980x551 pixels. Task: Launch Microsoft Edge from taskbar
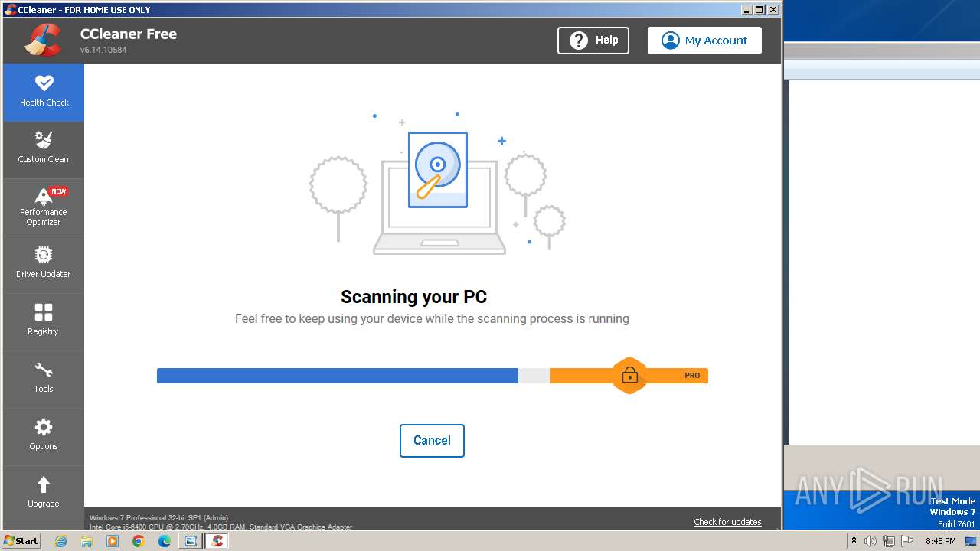click(165, 541)
